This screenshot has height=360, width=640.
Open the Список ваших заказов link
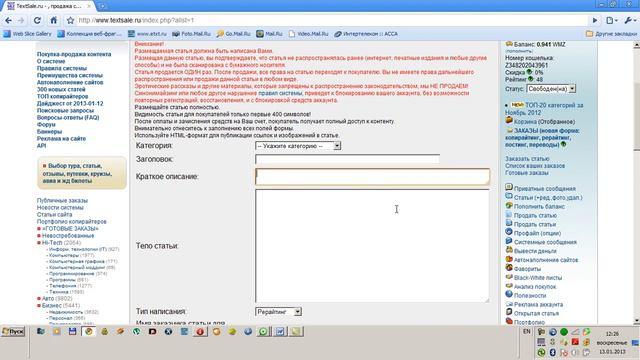pos(535,166)
